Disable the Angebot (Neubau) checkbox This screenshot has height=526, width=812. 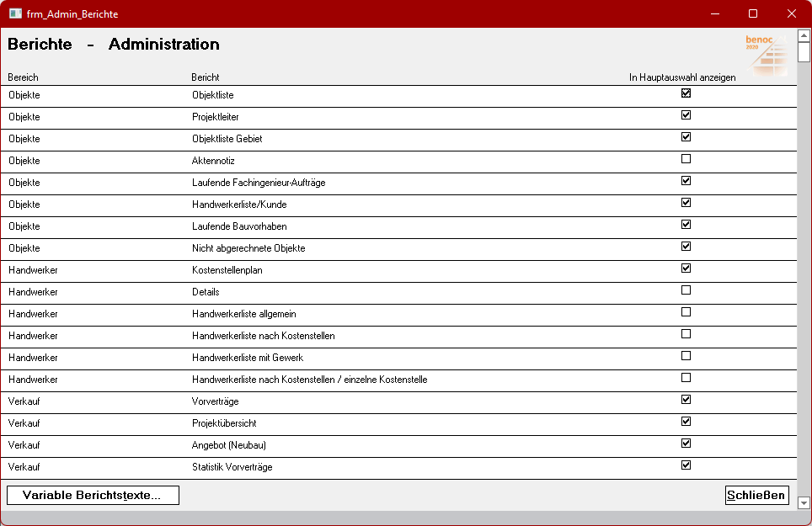click(686, 443)
